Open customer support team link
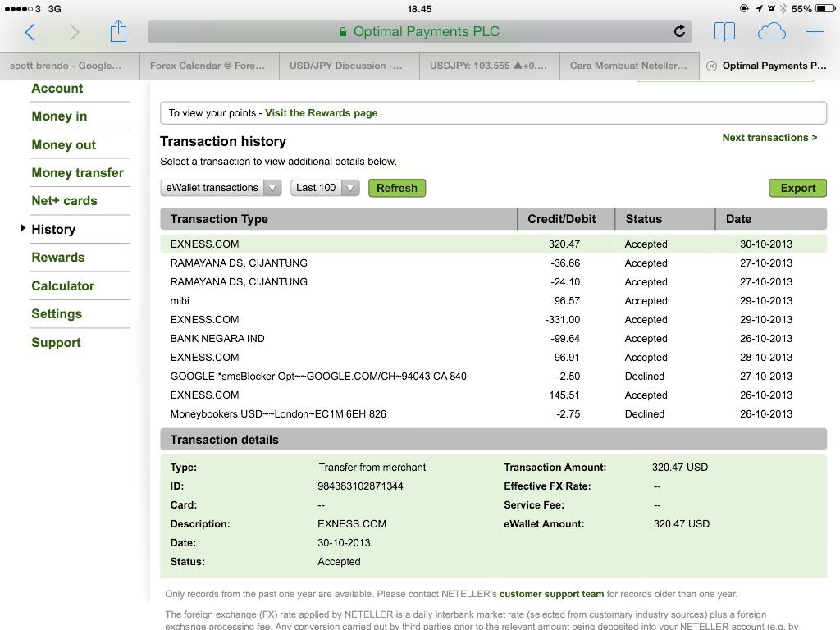Screen dimensions: 840x630 pyautogui.click(x=551, y=594)
